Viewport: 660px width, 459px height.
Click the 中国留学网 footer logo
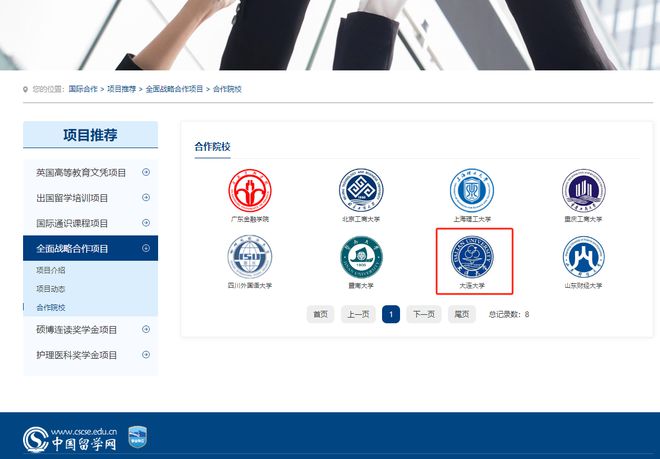[70, 439]
